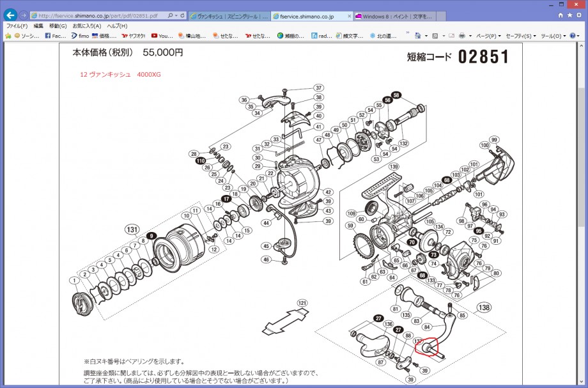Open the Home icon at window top right
The width and height of the screenshot is (588, 388).
[561, 15]
